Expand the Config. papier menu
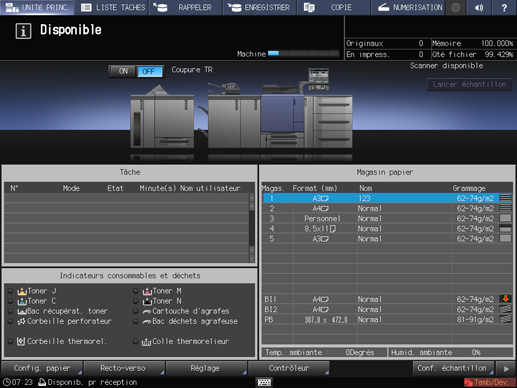This screenshot has width=517, height=388. tap(42, 368)
